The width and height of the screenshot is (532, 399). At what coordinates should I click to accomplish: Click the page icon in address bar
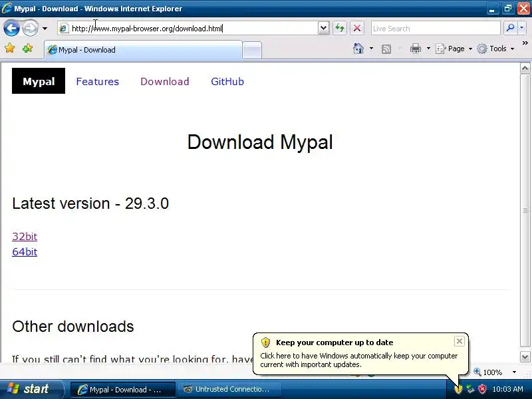click(x=63, y=29)
